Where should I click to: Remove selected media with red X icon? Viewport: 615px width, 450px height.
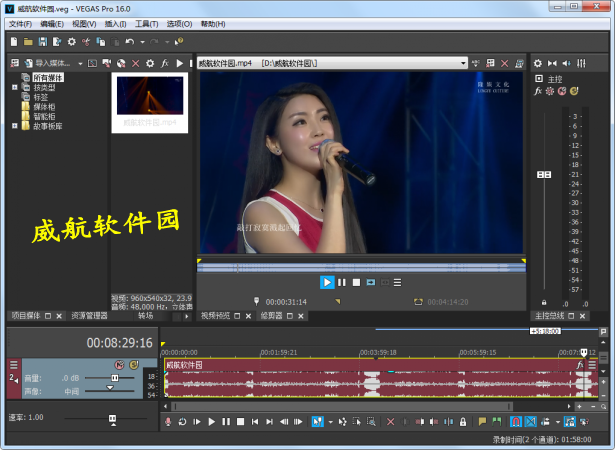coord(135,63)
